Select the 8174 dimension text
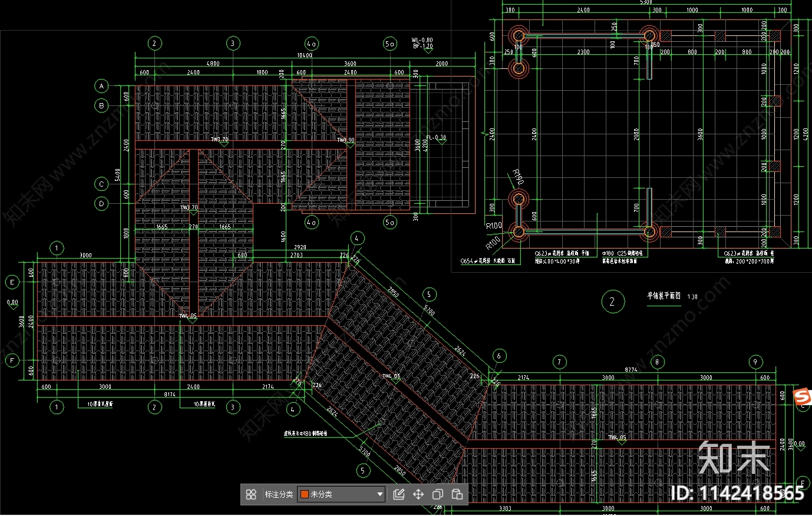Screen dimensions: 812x516 (170, 395)
